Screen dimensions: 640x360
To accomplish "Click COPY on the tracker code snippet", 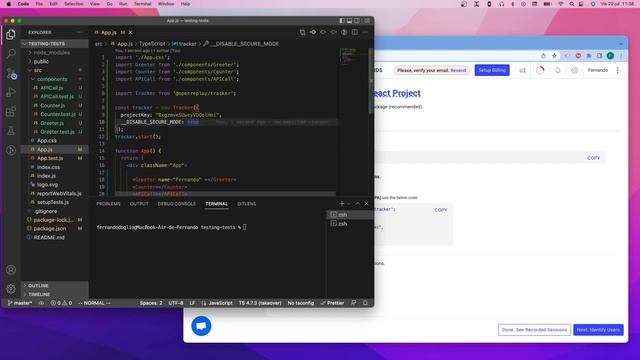I will click(441, 210).
